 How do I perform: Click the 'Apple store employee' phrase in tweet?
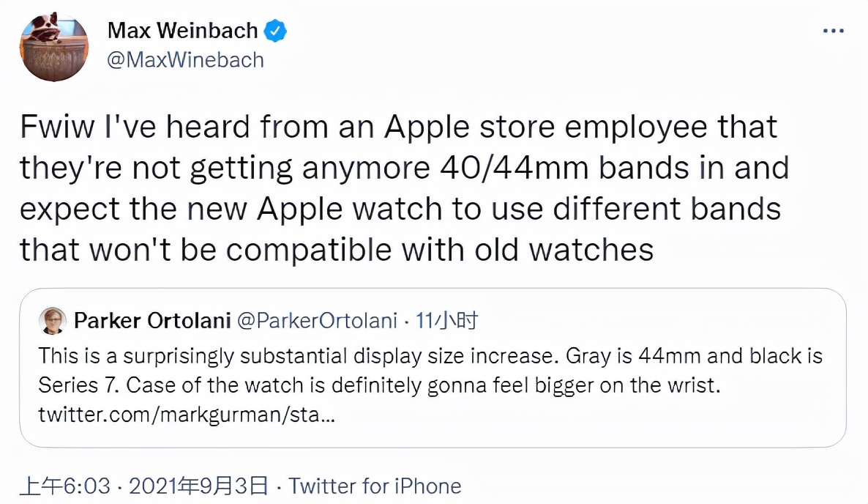[x=545, y=127]
